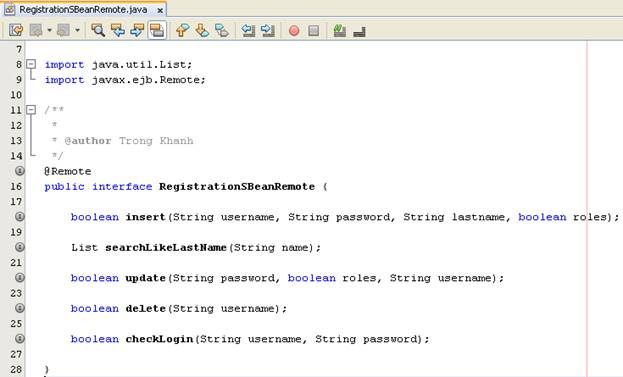623x377 pixels.
Task: Click gutter glyph beside searchLikeLastName method
Action: pyautogui.click(x=19, y=247)
